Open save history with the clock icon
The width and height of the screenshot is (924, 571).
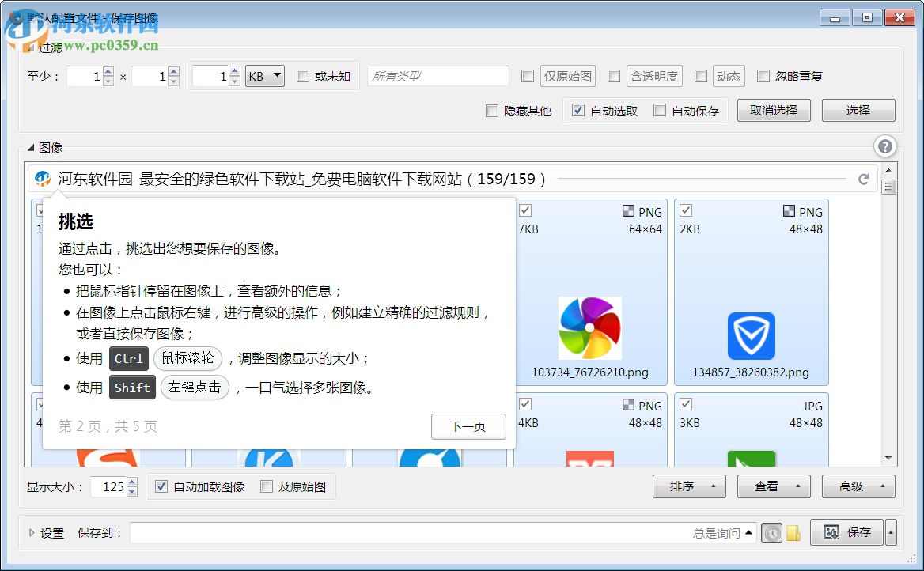tap(772, 532)
